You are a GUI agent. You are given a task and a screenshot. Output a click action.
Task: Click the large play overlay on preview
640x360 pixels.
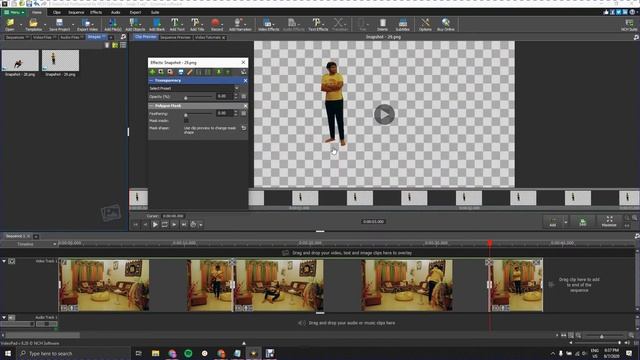[384, 114]
